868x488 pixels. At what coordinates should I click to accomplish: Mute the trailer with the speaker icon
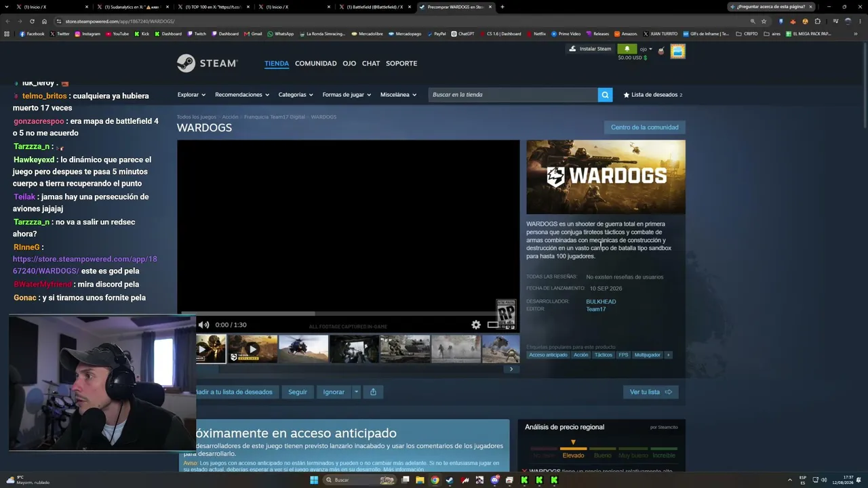(x=203, y=325)
